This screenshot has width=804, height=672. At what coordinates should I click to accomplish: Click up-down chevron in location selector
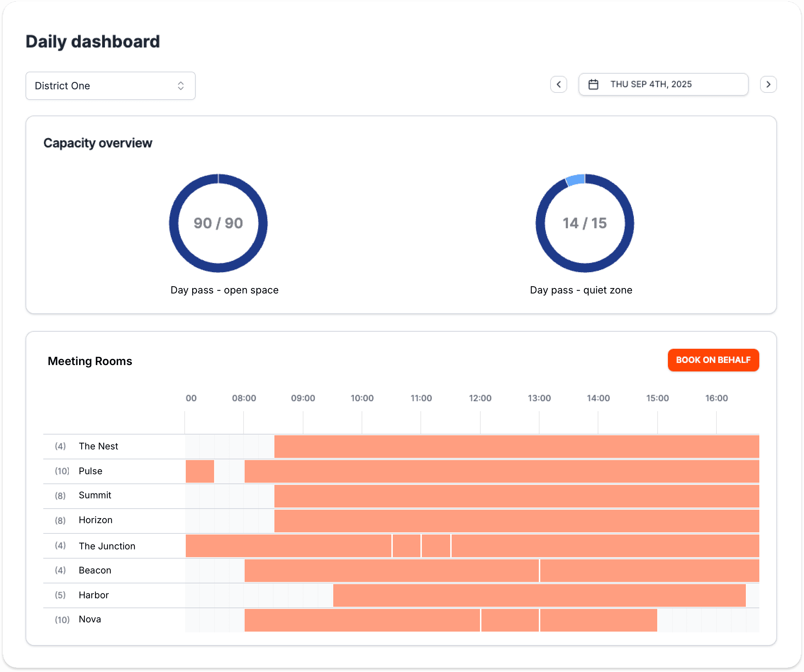(x=181, y=86)
